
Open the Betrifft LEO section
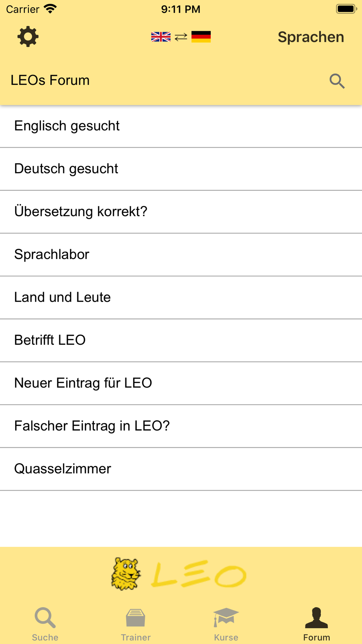[181, 340]
